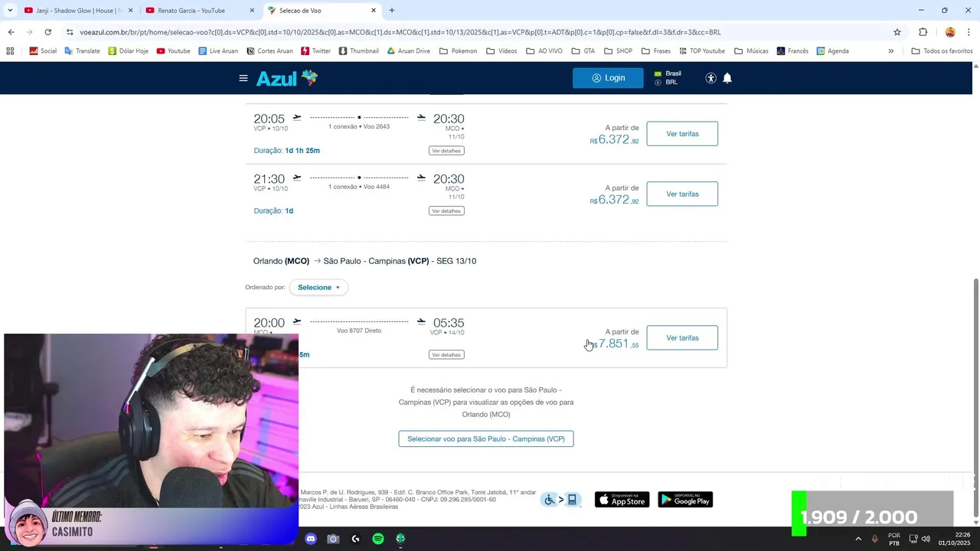Open Ver detalhes for the 21:30 flight
Screen dimensions: 980x551
[446, 211]
